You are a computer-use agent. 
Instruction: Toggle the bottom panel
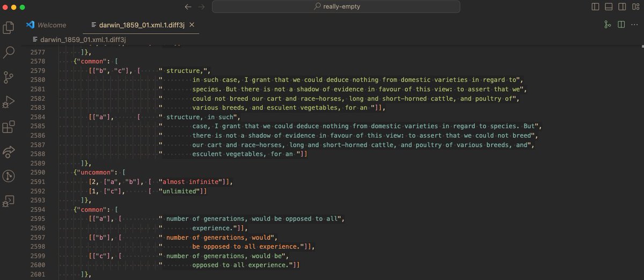point(609,7)
